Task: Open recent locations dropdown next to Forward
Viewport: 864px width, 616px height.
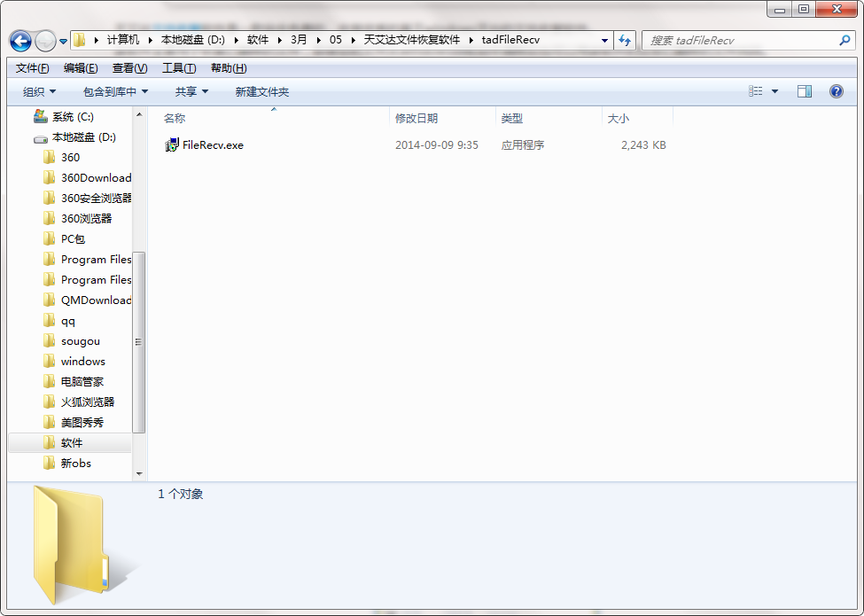Action: [64, 42]
